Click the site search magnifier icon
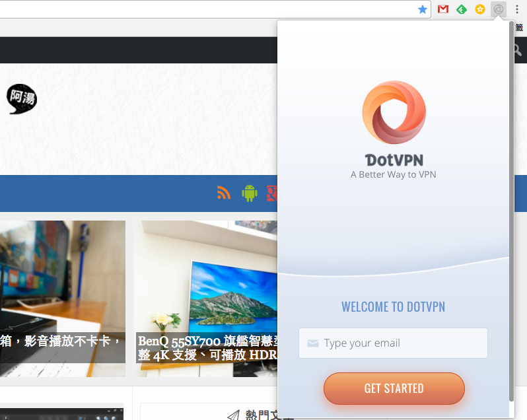Image resolution: width=527 pixels, height=420 pixels. click(x=518, y=50)
